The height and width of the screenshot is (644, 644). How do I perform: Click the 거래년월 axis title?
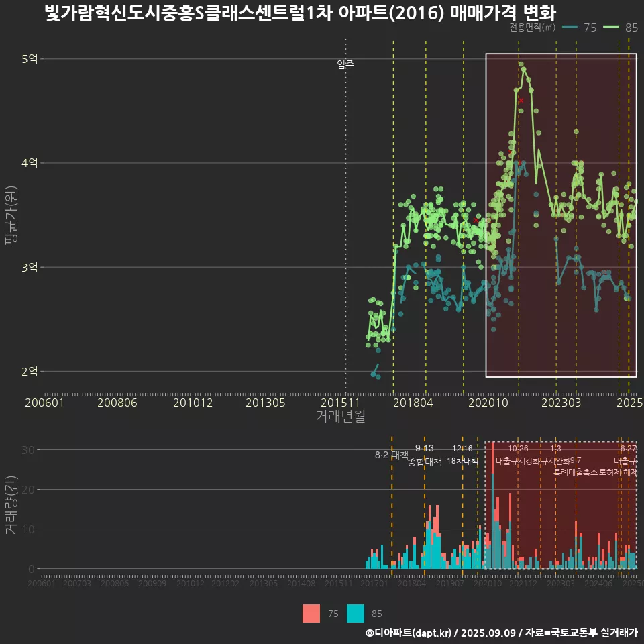click(341, 416)
